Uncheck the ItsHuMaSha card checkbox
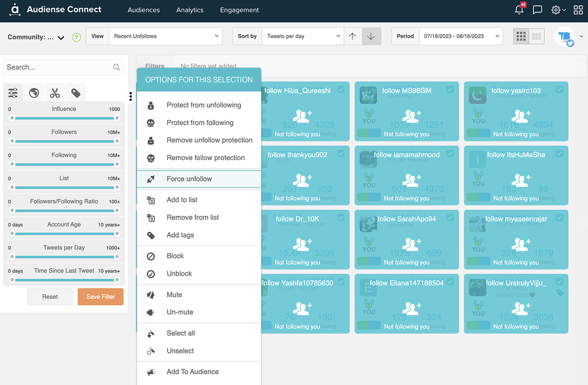 (559, 153)
